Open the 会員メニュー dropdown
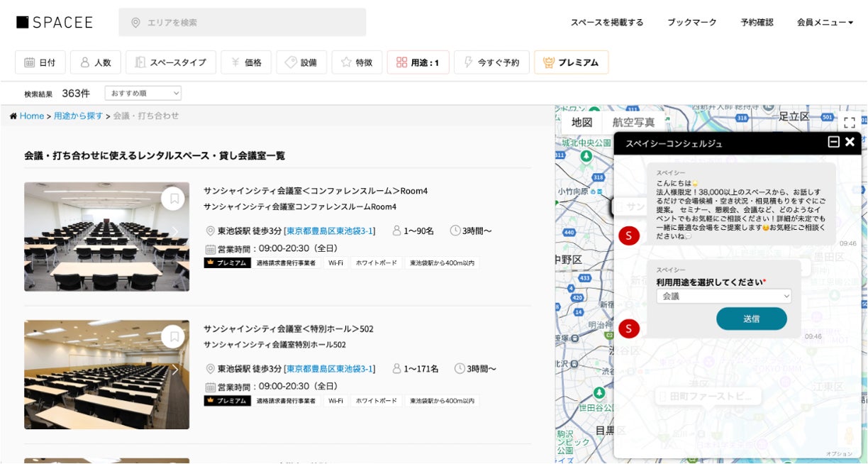This screenshot has height=464, width=868. 825,22
